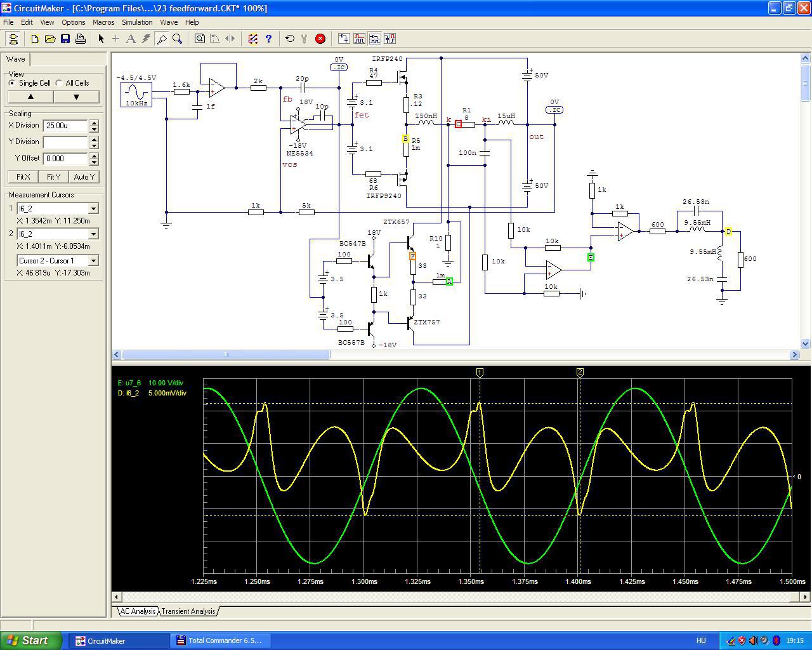The height and width of the screenshot is (650, 812).
Task: Select the Single Cell radio button
Action: pos(12,83)
